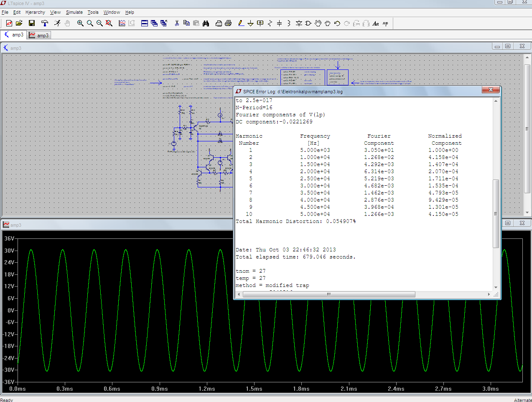Open Find with the binoculars icon
This screenshot has width=532, height=402.
tap(206, 23)
